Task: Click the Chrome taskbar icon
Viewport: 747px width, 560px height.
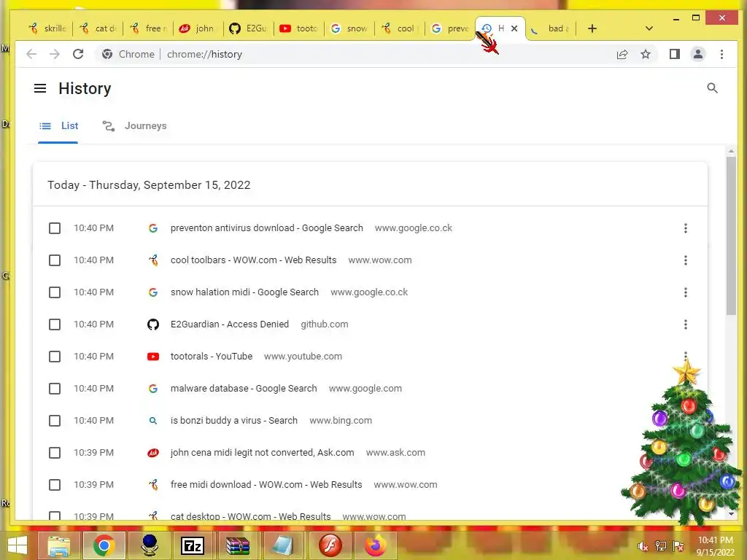Action: point(104,545)
